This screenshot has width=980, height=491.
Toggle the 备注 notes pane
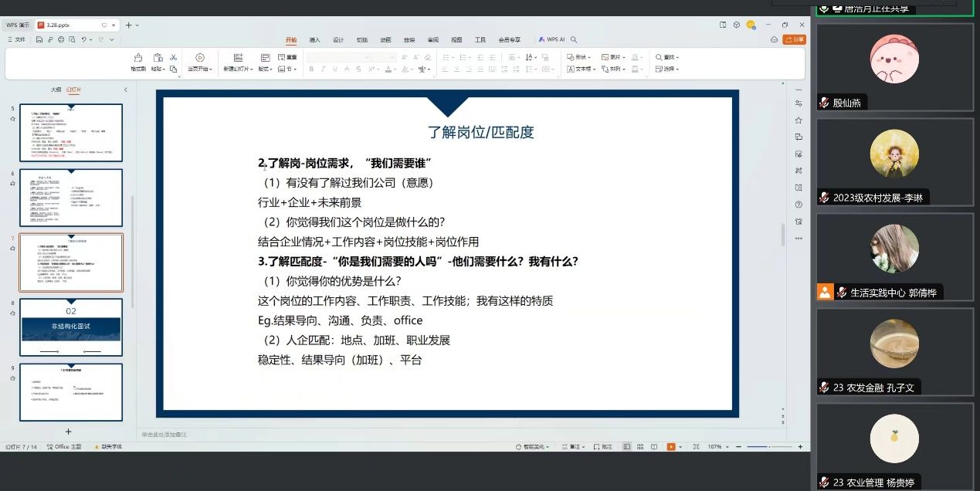572,447
